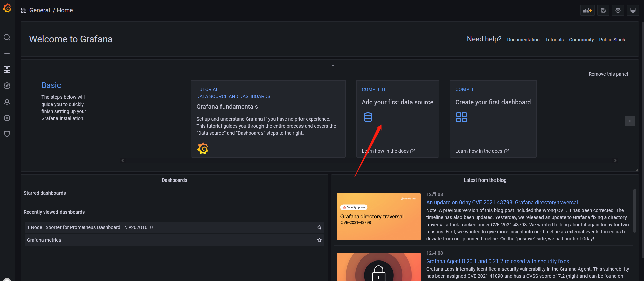Open the Documentation help link

point(523,40)
